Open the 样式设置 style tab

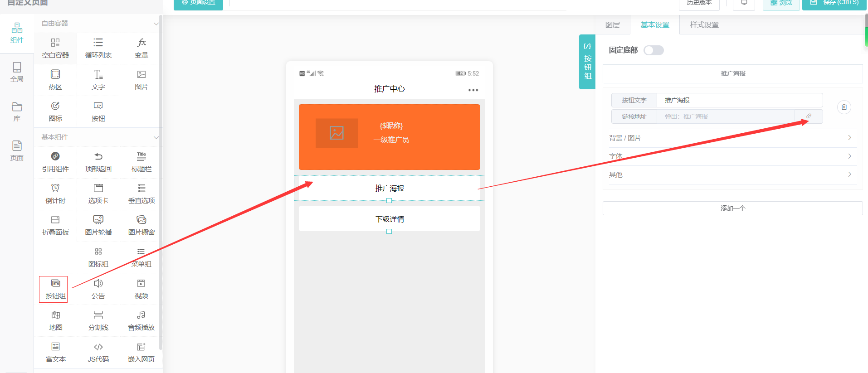(704, 25)
